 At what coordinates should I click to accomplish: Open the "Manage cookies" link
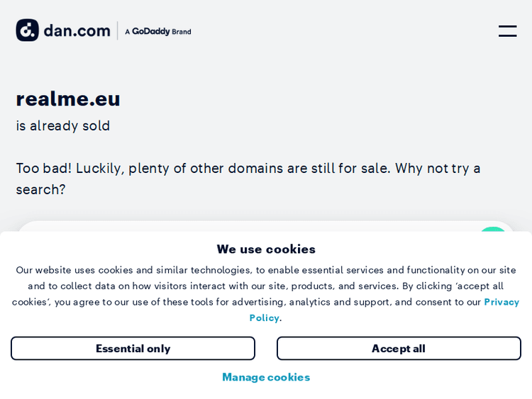tap(266, 377)
